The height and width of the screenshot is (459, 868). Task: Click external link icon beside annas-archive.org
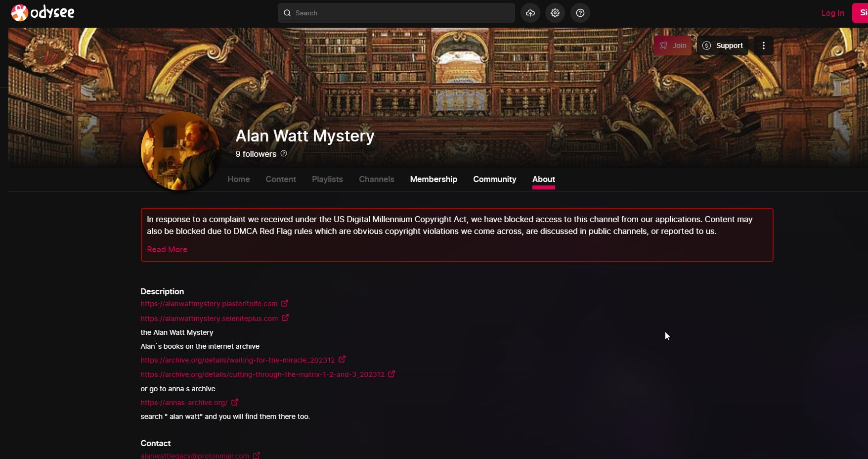(235, 402)
